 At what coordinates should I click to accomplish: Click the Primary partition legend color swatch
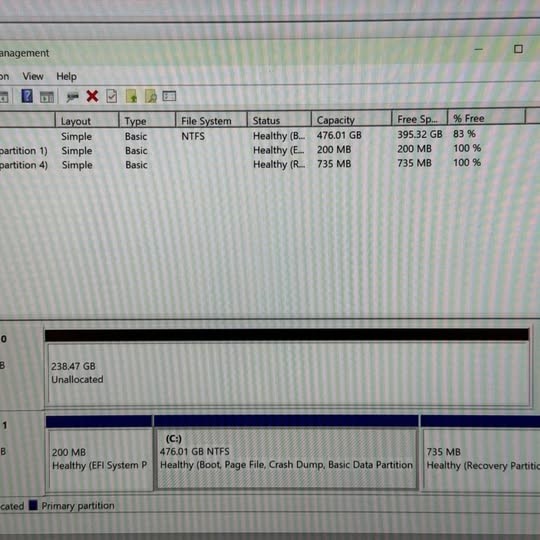point(33,505)
